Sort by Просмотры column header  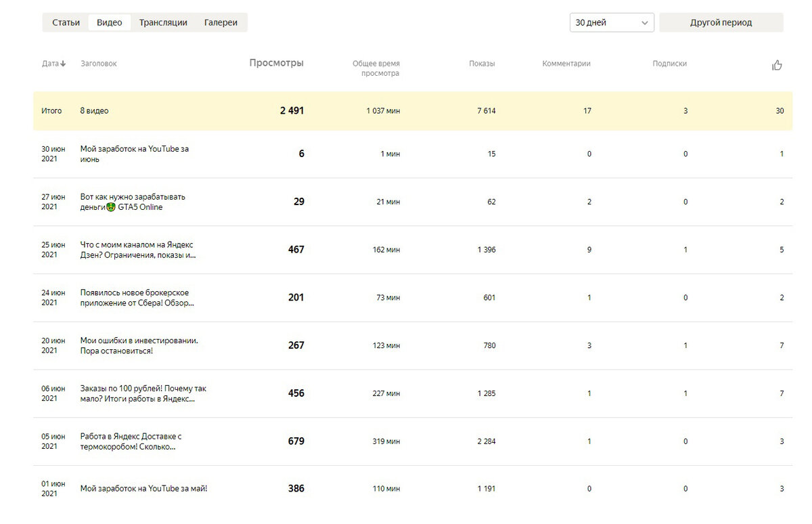pyautogui.click(x=277, y=63)
